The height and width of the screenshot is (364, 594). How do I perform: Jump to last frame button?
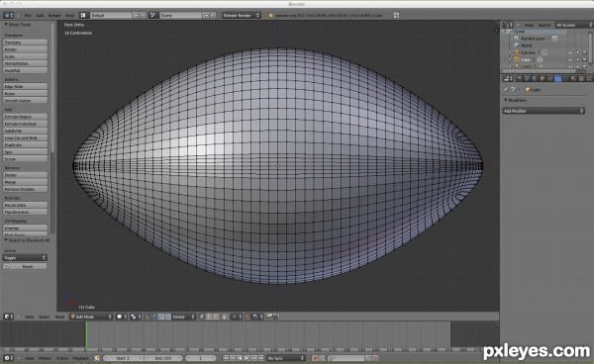click(x=261, y=358)
